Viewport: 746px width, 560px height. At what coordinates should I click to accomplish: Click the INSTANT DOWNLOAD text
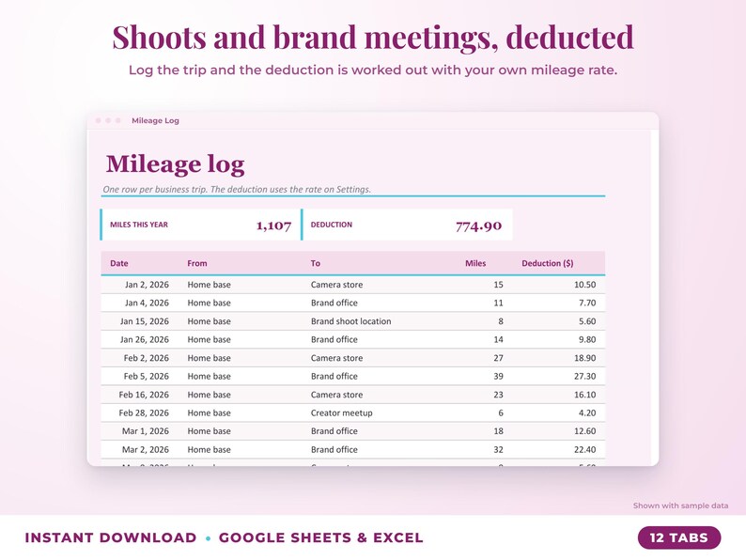coord(110,537)
